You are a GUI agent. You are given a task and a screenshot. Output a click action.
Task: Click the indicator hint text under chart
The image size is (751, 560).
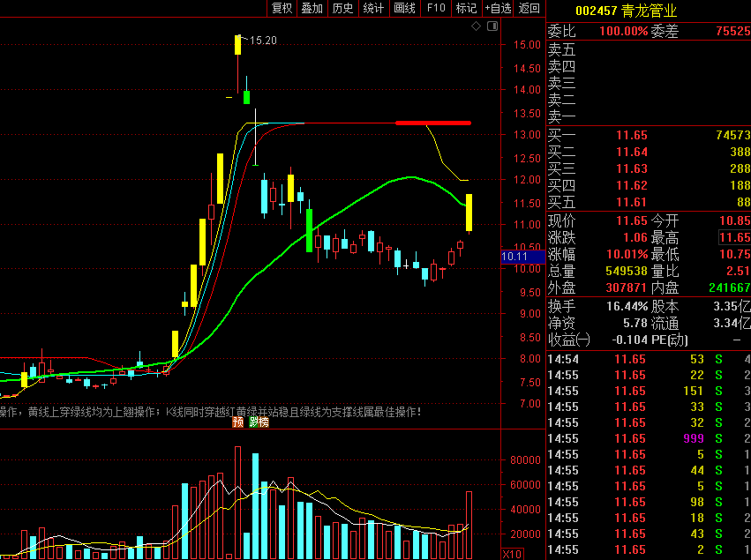pos(211,412)
